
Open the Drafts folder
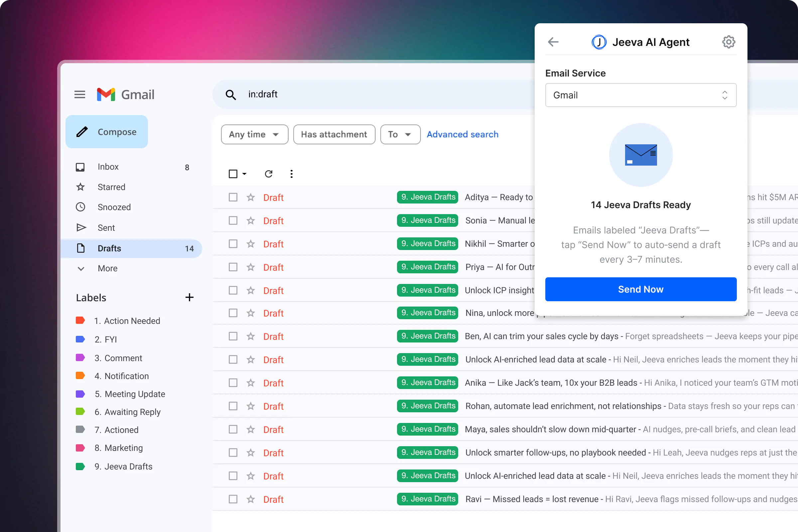point(109,248)
